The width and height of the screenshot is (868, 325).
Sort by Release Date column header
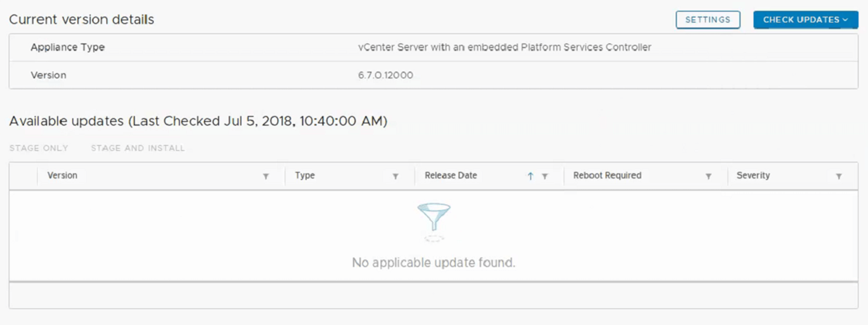(451, 175)
